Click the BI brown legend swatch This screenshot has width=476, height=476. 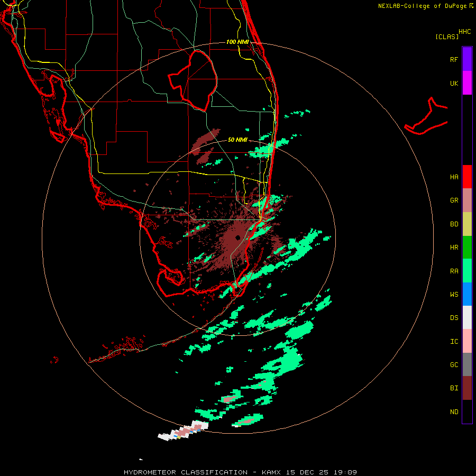pyautogui.click(x=467, y=388)
